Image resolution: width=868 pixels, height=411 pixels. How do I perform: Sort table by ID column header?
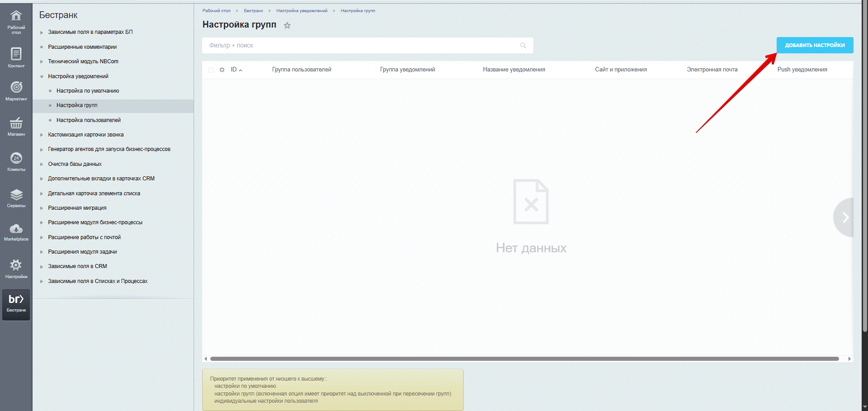[234, 70]
